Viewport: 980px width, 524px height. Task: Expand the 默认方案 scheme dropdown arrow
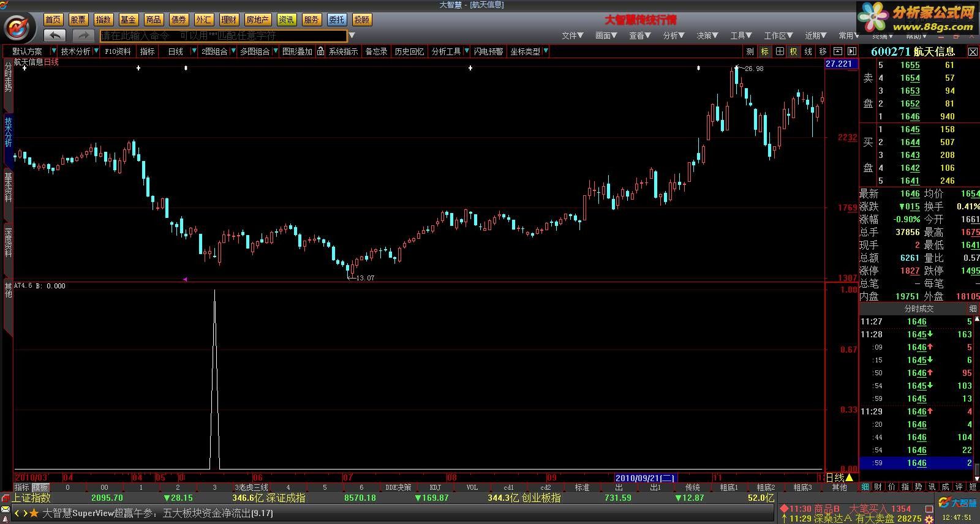pyautogui.click(x=54, y=51)
